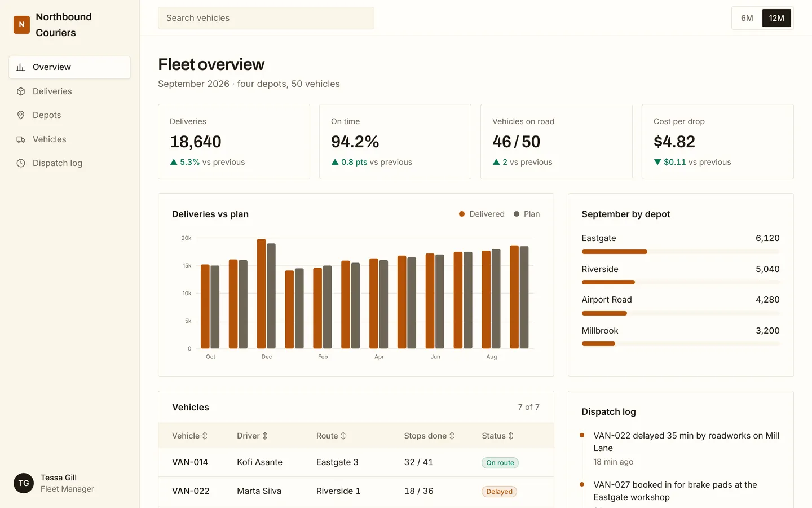
Task: Click driver name Kofi Asante
Action: [259, 462]
